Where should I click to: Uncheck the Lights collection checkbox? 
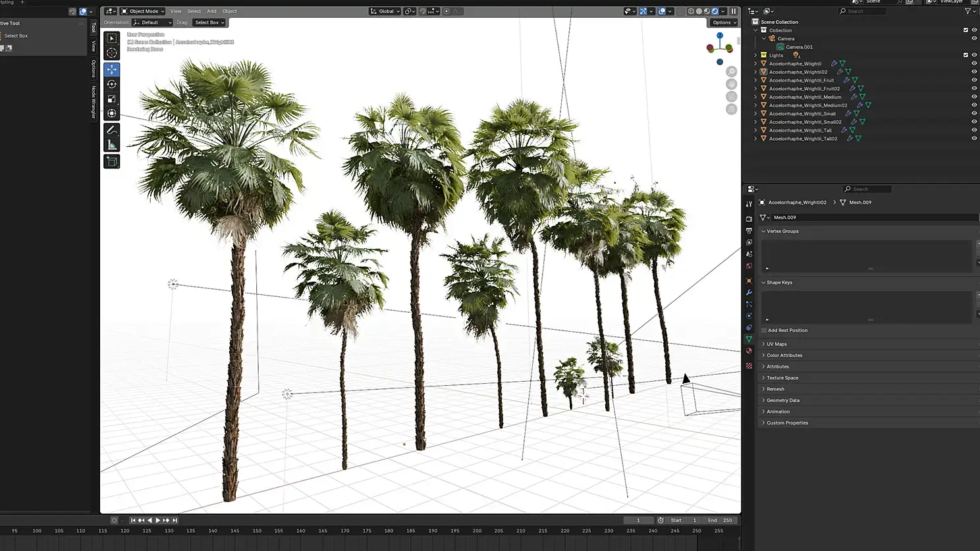(966, 55)
